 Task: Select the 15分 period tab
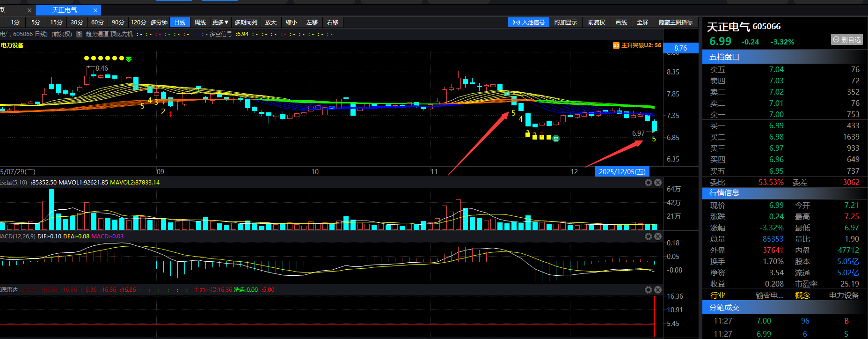pos(57,22)
